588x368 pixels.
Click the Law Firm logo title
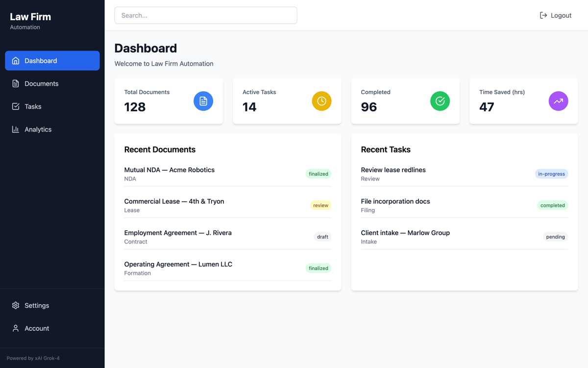[30, 17]
